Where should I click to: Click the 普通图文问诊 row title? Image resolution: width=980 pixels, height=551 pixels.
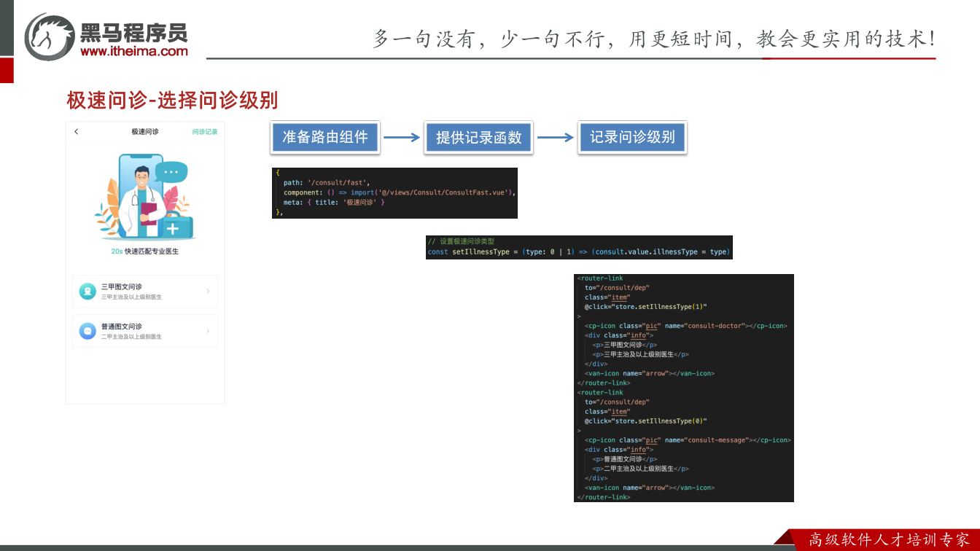pos(122,327)
